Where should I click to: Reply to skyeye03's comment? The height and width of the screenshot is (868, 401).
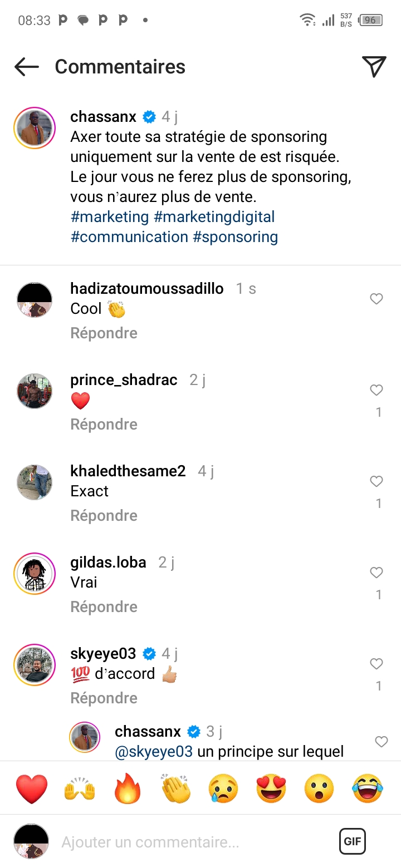coord(104,698)
